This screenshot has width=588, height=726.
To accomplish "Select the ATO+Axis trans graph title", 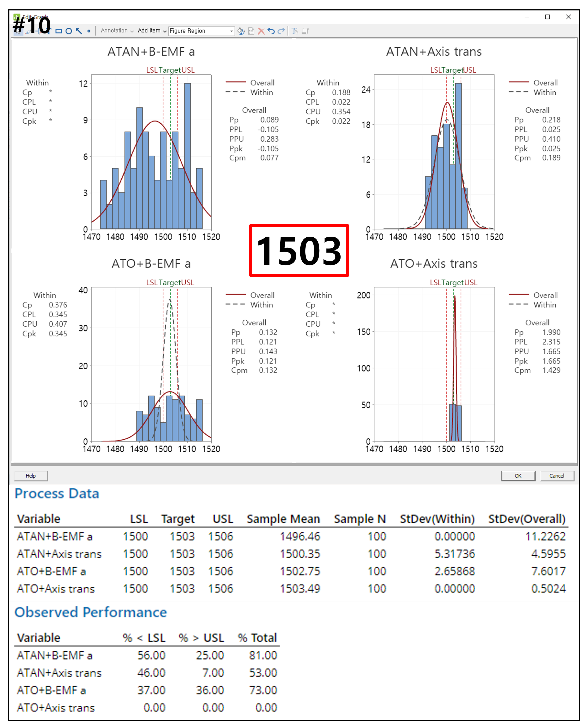I will [434, 263].
